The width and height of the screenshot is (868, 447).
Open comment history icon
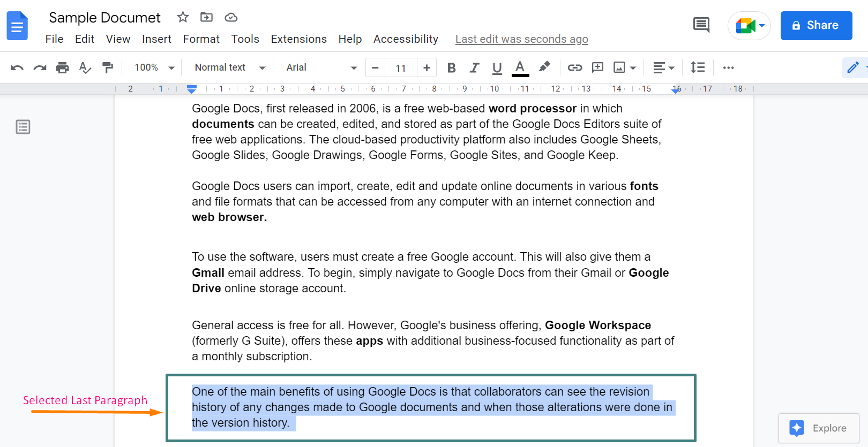pos(701,25)
